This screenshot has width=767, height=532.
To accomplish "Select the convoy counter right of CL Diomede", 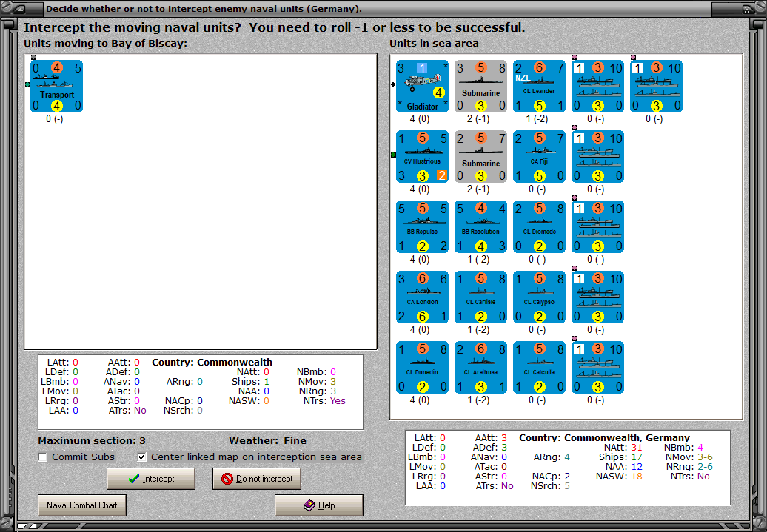I will pyautogui.click(x=597, y=227).
